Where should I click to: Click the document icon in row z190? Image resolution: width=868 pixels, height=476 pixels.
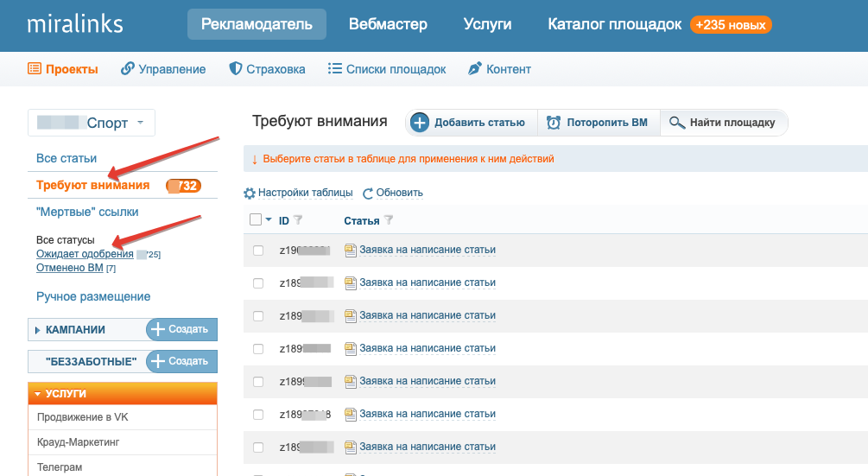(350, 251)
